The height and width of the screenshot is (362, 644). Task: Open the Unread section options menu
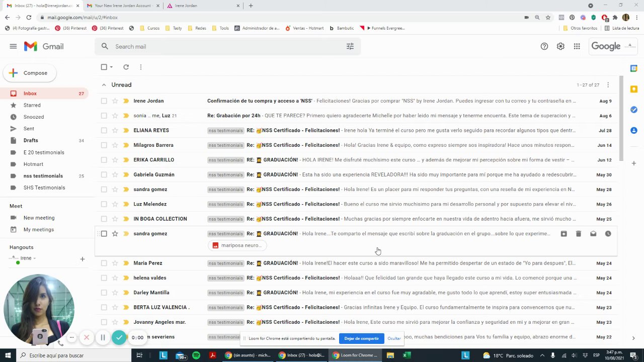(608, 85)
